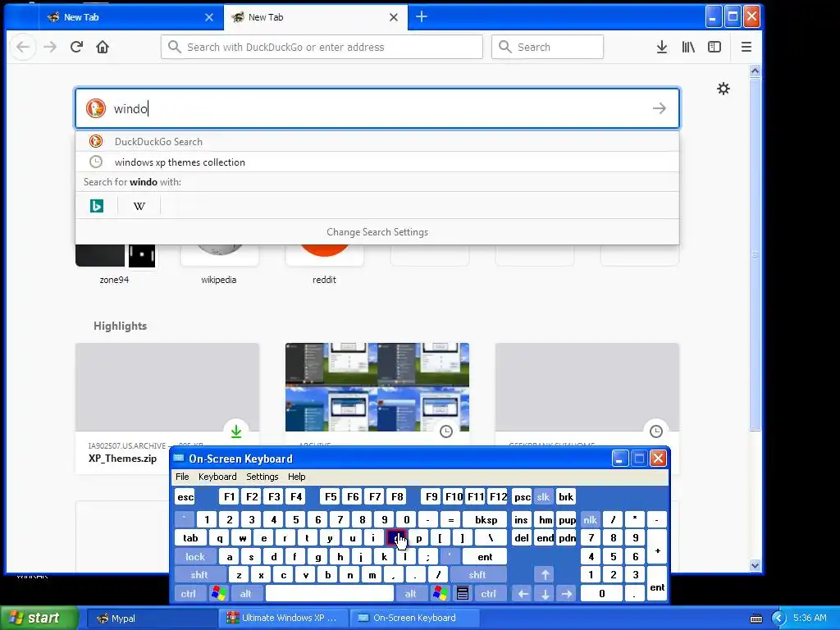This screenshot has height=630, width=840.
Task: Pick windows xp themes collection suggestion
Action: 377,162
